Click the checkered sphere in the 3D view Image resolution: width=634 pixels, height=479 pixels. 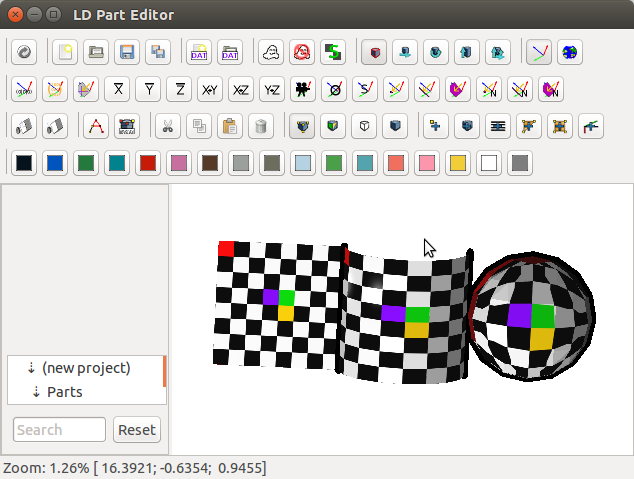532,316
